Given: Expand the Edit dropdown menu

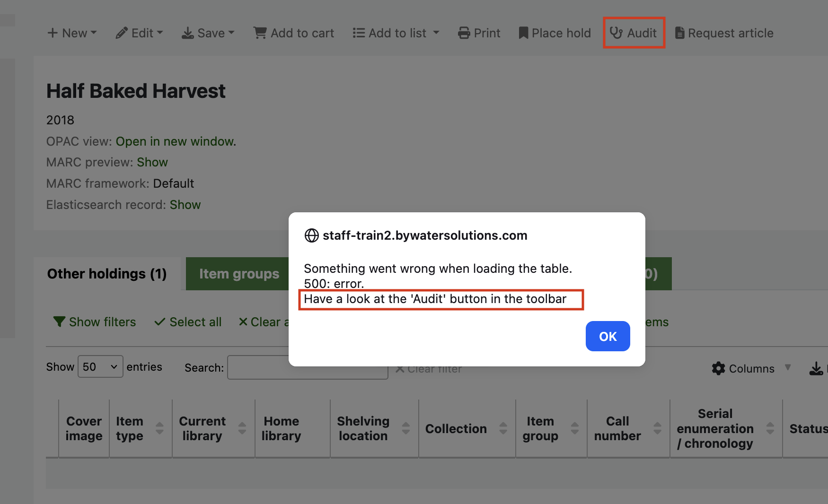Looking at the screenshot, I should (x=139, y=33).
